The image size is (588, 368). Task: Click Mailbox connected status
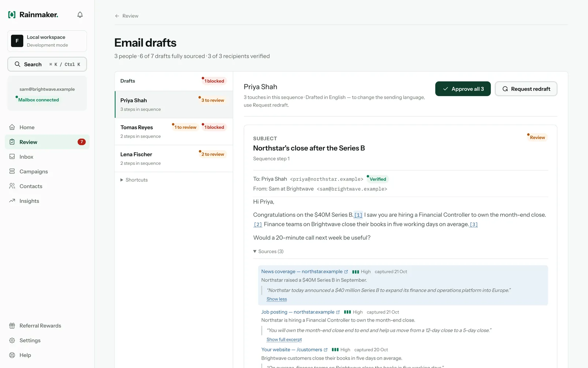38,100
